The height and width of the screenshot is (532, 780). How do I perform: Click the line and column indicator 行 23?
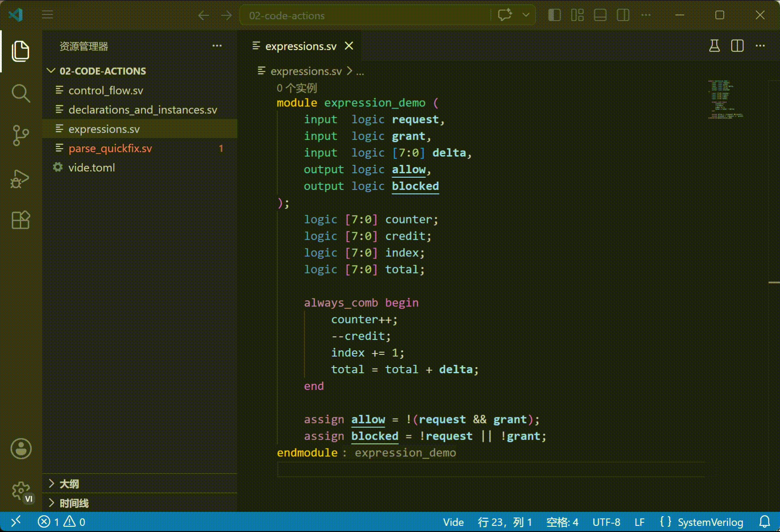505,522
